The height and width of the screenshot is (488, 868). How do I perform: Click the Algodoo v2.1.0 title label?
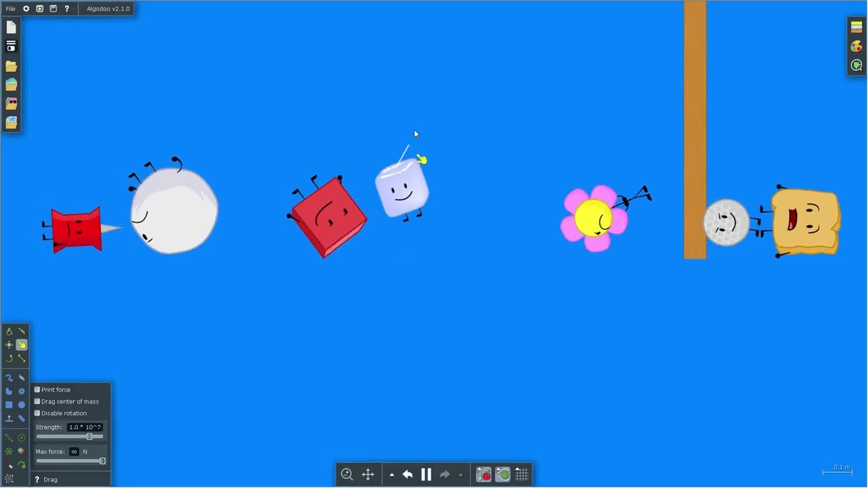(108, 9)
